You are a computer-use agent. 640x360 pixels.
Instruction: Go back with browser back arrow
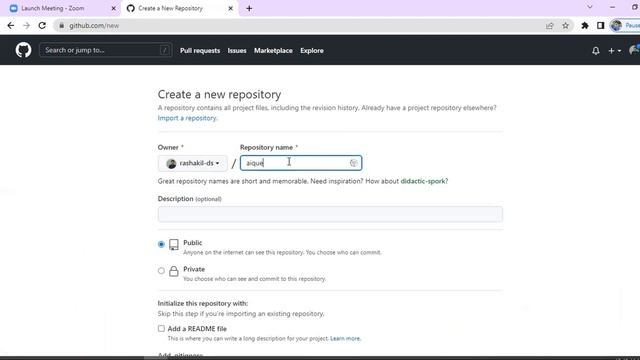pyautogui.click(x=11, y=26)
